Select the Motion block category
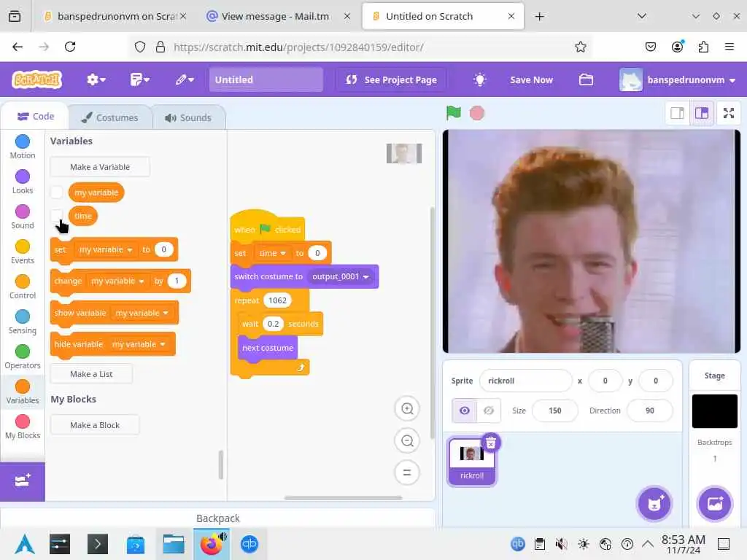The width and height of the screenshot is (747, 560). (x=23, y=147)
